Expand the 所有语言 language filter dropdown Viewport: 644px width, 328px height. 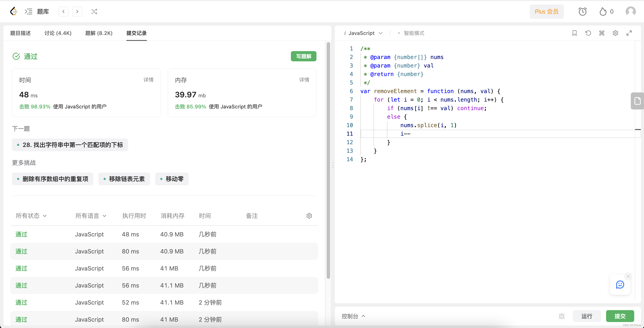[90, 216]
